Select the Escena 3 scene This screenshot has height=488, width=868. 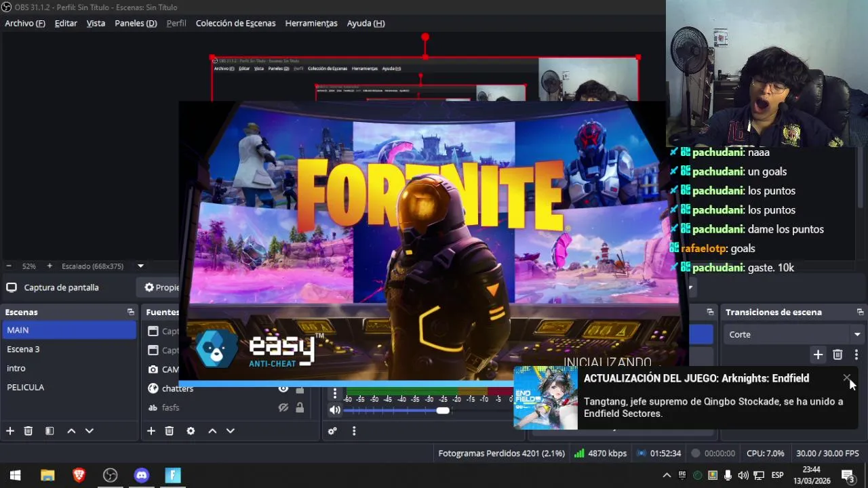pyautogui.click(x=69, y=349)
